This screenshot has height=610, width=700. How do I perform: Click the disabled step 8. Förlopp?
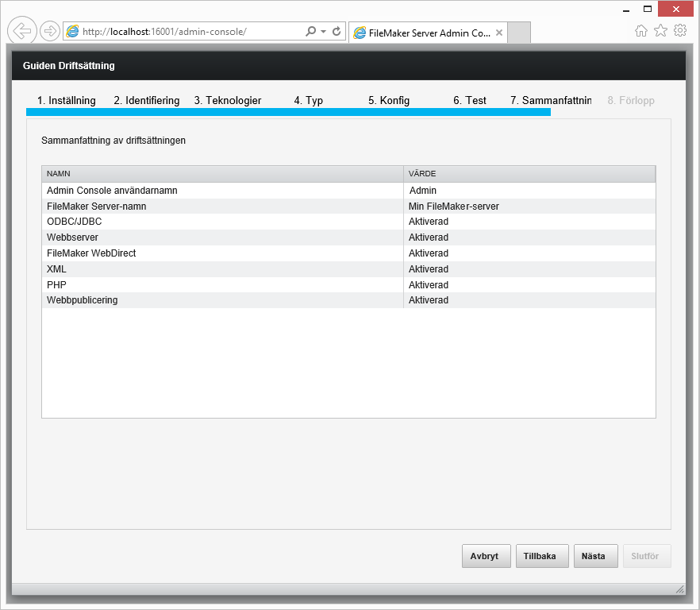click(631, 101)
